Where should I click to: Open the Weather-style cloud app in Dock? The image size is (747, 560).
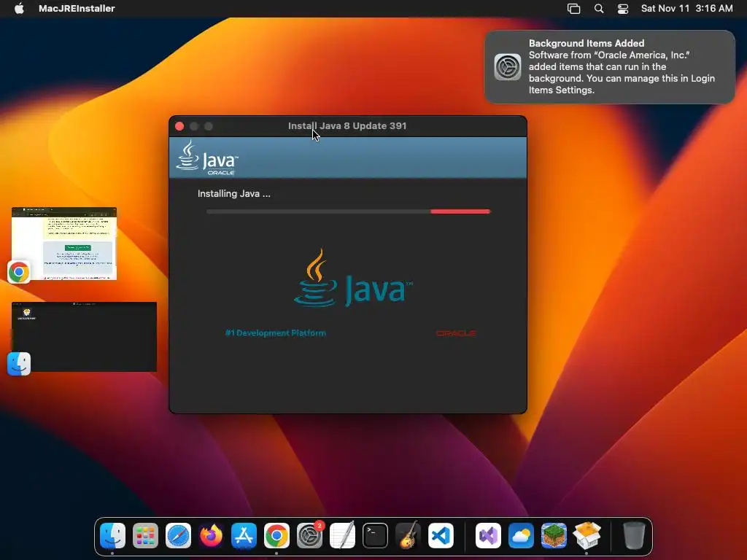tap(521, 536)
